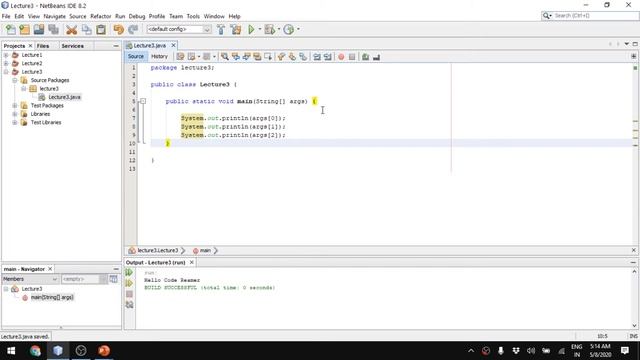
Task: Open the Profile Project dropdown arrow
Action: tap(298, 29)
